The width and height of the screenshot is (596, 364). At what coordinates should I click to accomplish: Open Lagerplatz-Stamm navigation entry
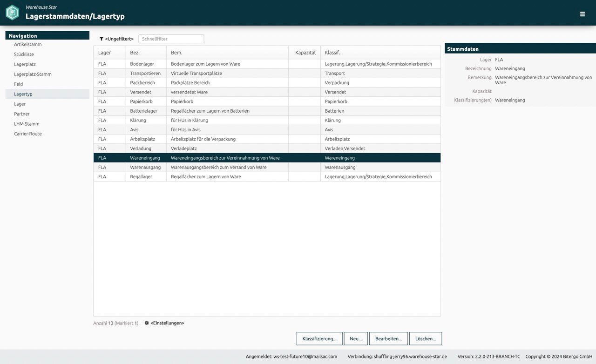tap(33, 74)
